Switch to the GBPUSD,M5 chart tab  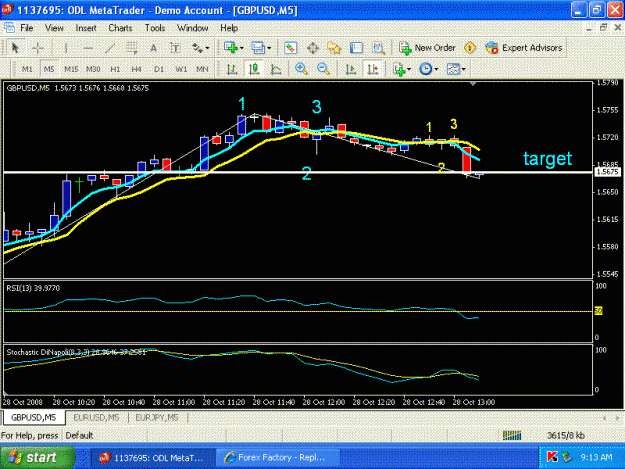(x=33, y=418)
